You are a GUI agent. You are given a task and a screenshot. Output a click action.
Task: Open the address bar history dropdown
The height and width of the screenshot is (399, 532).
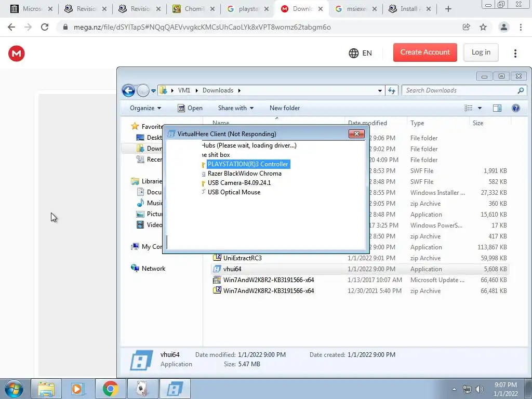tap(380, 90)
